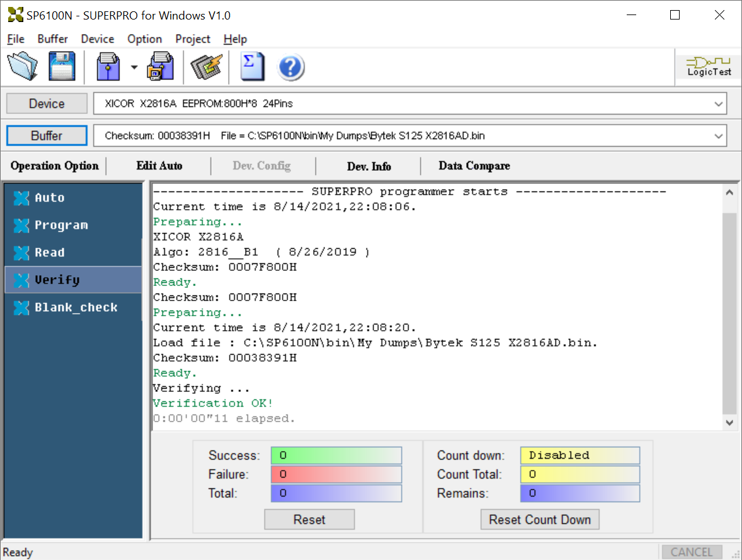Screen dimensions: 742x560
Task: Expand the load project icon's dropdown arrow
Action: [134, 67]
